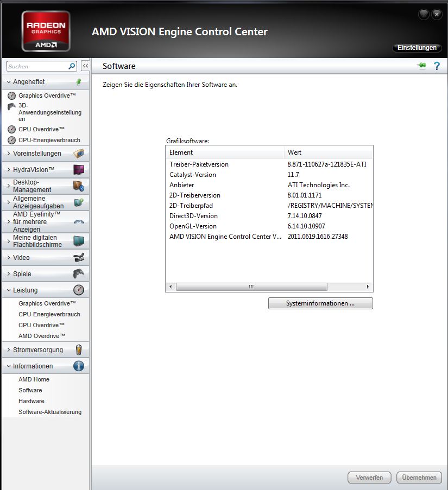The height and width of the screenshot is (490, 448).
Task: Click the CPU Overdrive gauge icon under Angeheftet
Action: 11,129
